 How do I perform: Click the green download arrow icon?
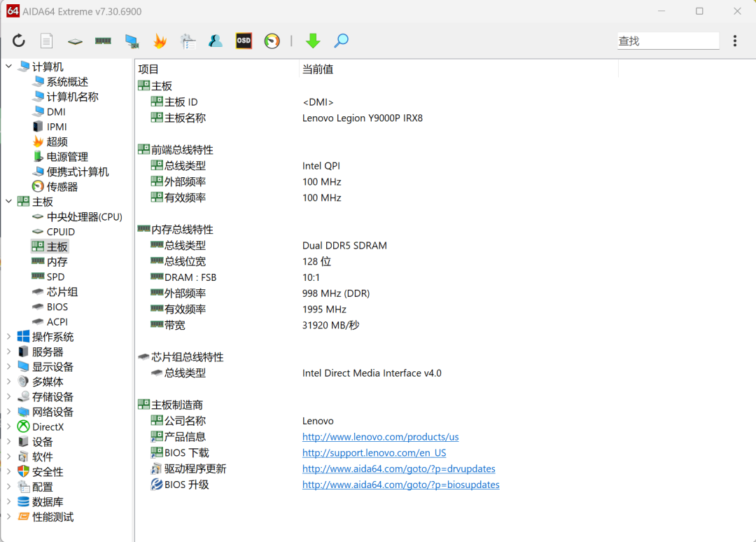click(x=313, y=41)
